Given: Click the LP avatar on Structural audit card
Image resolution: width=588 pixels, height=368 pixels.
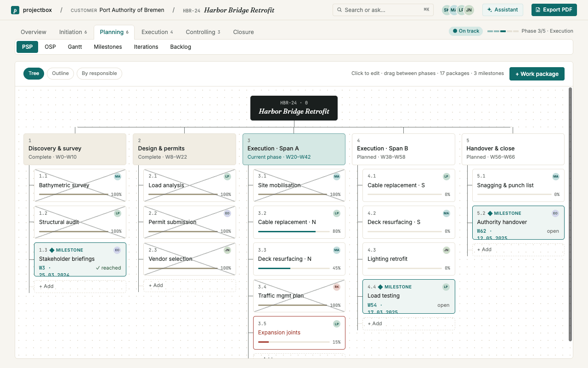Looking at the screenshot, I should click(x=118, y=213).
